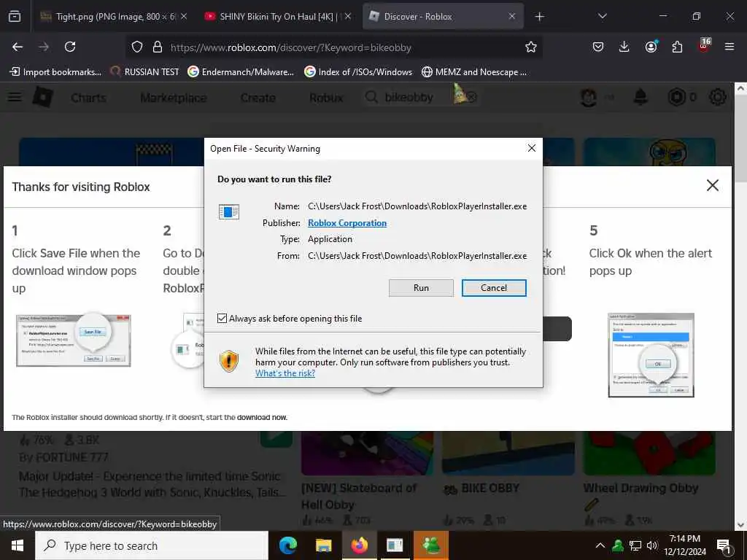The width and height of the screenshot is (747, 560).
Task: Open the MEMZ and Noescape bookmark
Action: coord(474,72)
